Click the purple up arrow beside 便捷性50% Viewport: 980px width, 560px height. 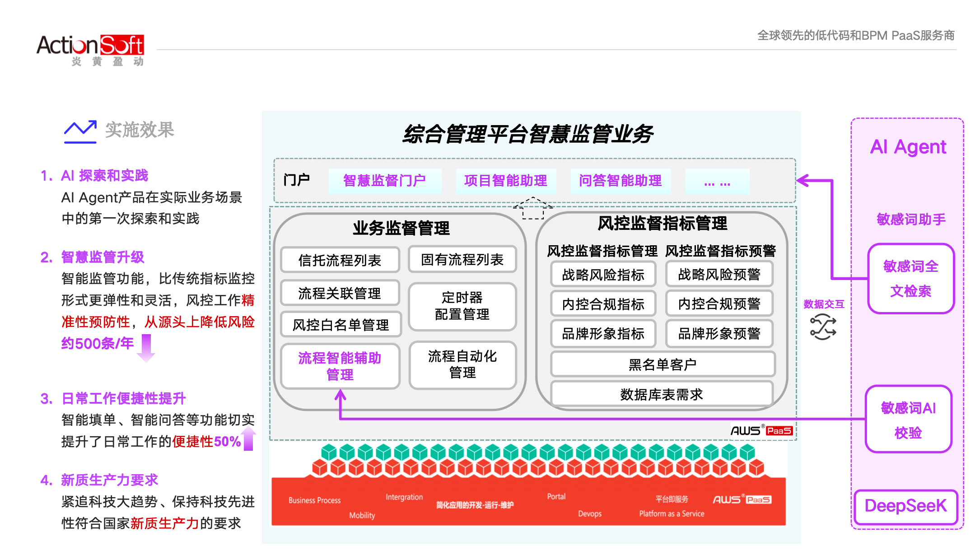click(x=248, y=439)
